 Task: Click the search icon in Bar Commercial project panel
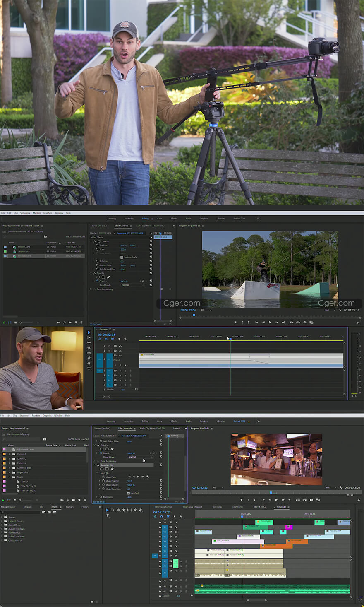[x=67, y=500]
